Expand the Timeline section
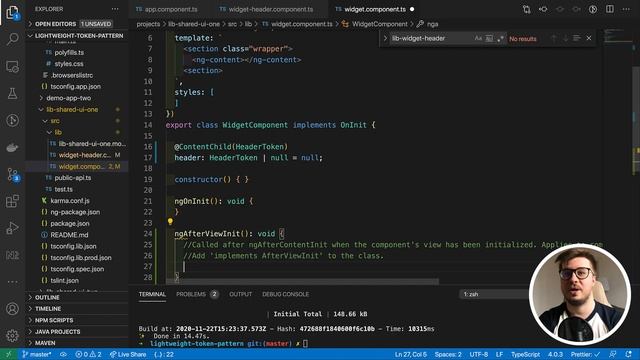 click(77, 309)
